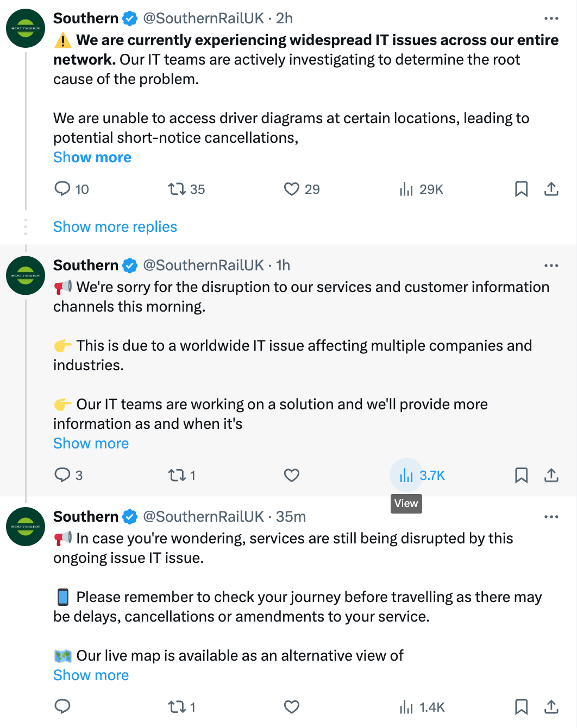
Task: Bookmark the first Southern tweet
Action: (521, 189)
